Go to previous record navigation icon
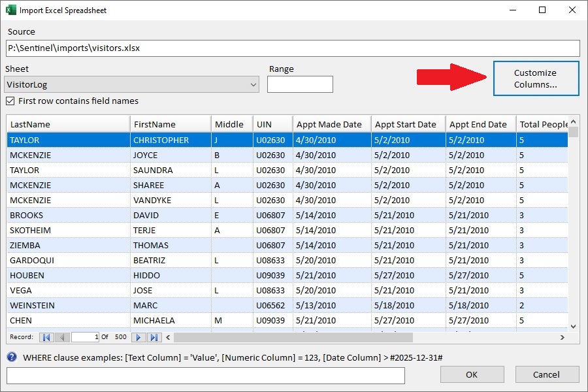Screen dimensions: 588x392 62,337
